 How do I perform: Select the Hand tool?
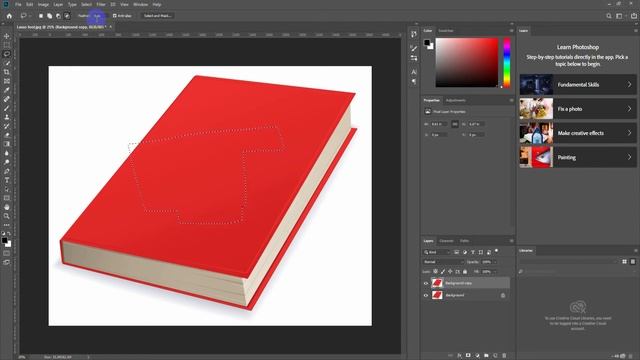click(7, 207)
